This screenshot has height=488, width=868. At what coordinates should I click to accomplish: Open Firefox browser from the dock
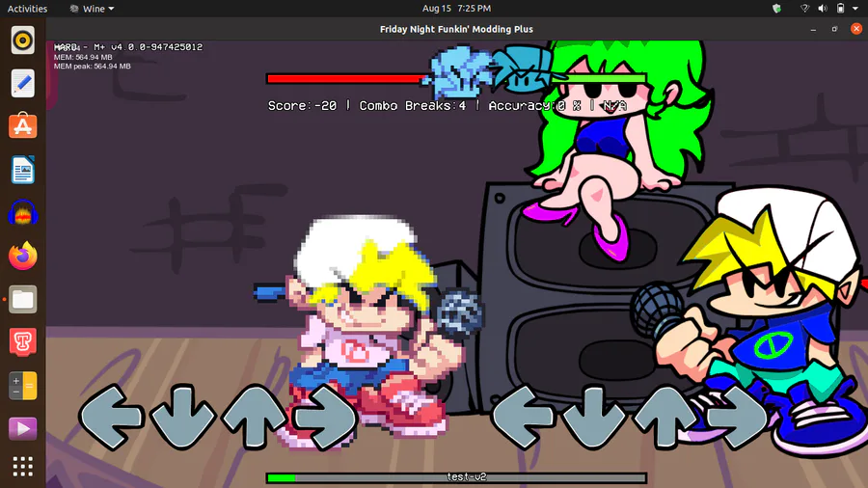click(x=23, y=256)
